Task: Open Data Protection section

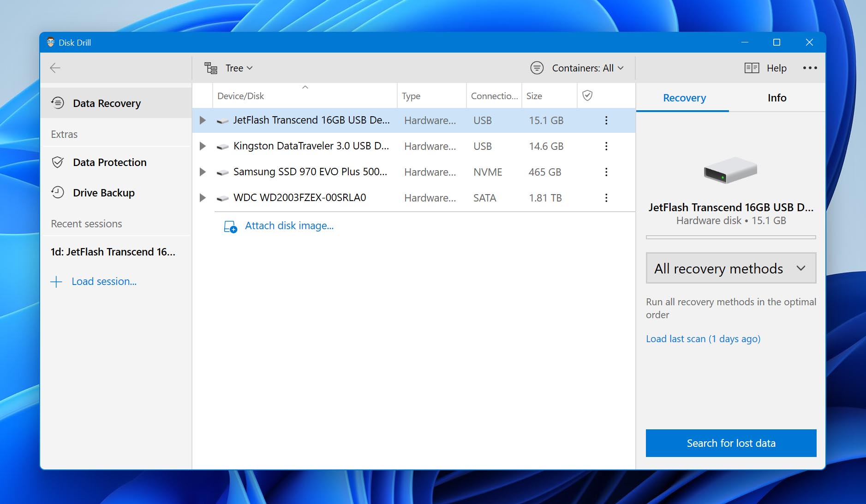Action: click(116, 162)
